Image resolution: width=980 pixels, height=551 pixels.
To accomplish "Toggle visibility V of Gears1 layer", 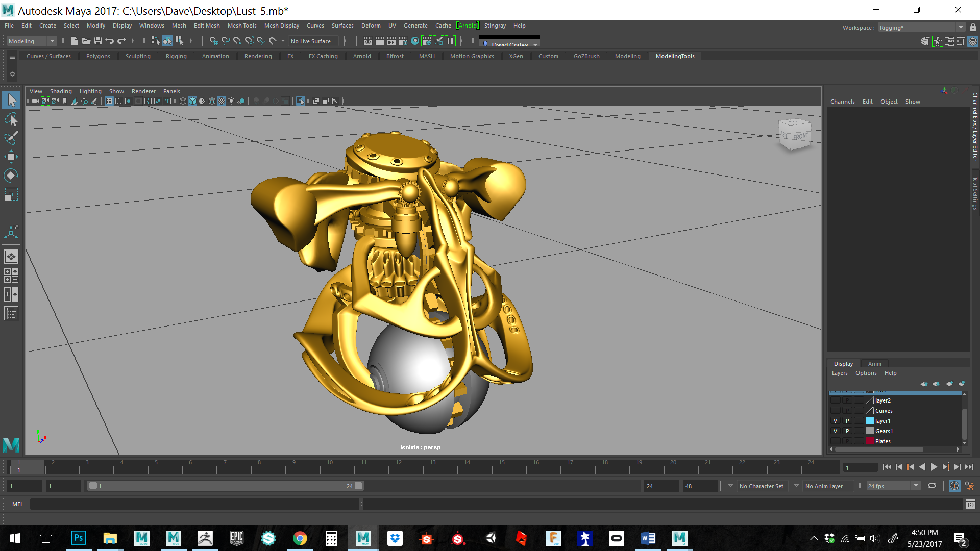I will coord(836,431).
